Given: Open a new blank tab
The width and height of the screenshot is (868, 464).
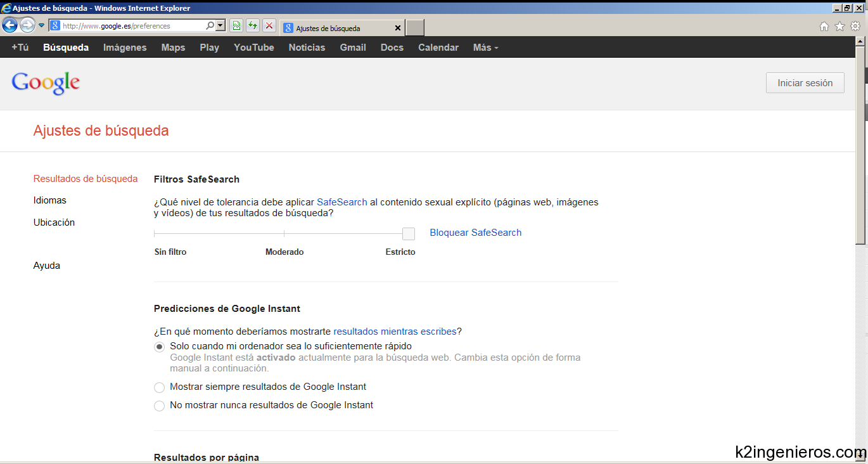Looking at the screenshot, I should [414, 28].
